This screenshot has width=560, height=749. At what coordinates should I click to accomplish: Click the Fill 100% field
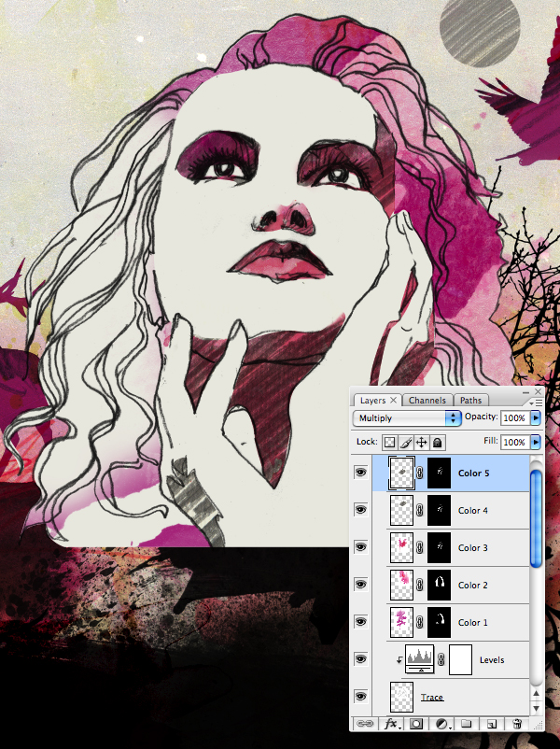(514, 442)
